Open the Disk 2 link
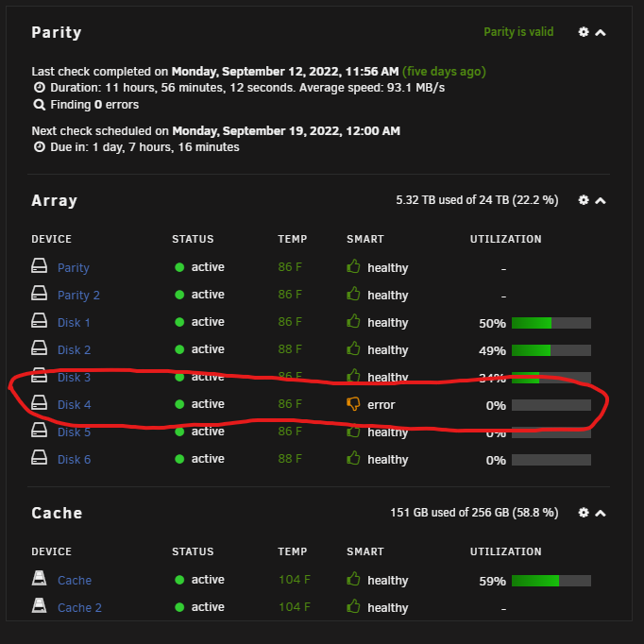This screenshot has height=644, width=644. click(74, 350)
